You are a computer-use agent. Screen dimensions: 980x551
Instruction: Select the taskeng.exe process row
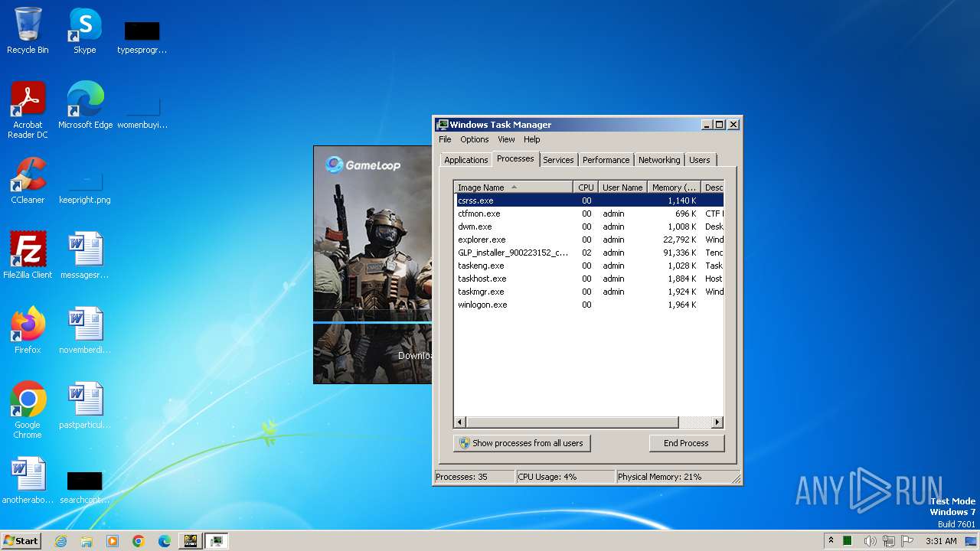coord(589,266)
